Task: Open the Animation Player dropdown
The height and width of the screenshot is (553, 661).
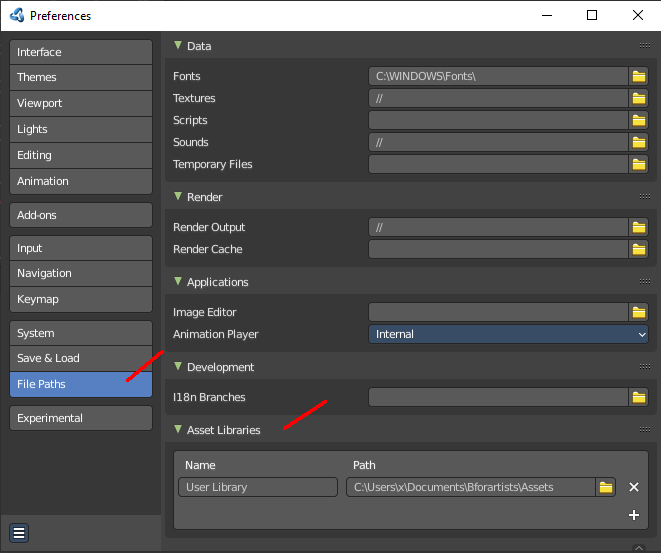Action: click(508, 334)
